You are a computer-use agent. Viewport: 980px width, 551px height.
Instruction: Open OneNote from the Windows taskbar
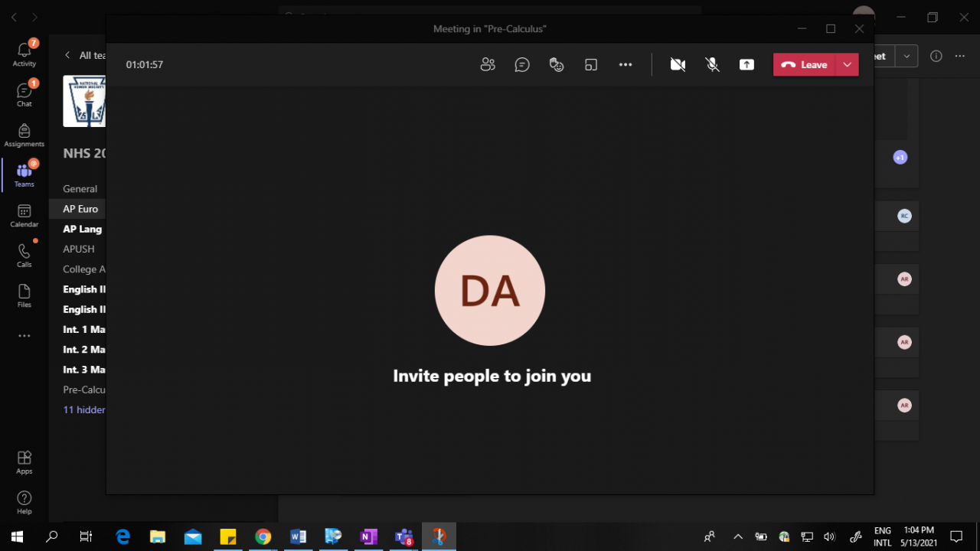(368, 536)
